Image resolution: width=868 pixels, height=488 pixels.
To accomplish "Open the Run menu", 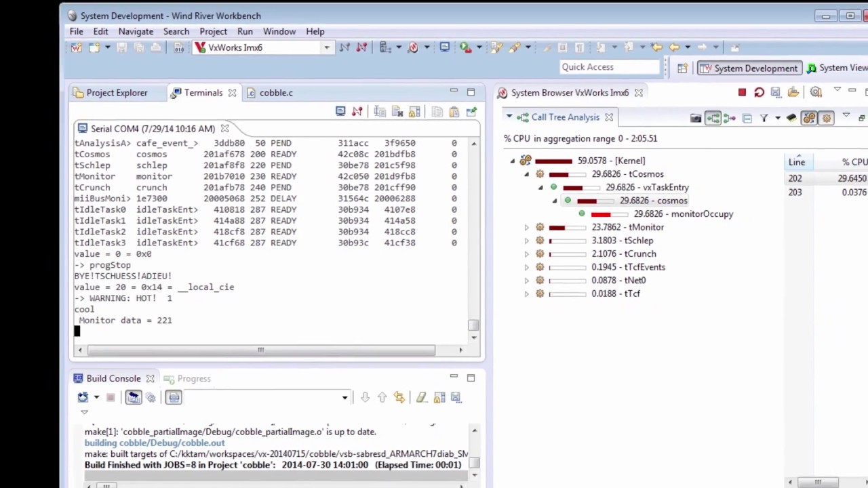I will (x=245, y=31).
